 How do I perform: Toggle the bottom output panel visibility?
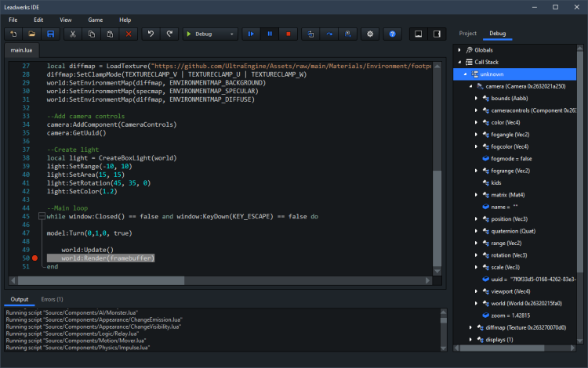pos(418,34)
